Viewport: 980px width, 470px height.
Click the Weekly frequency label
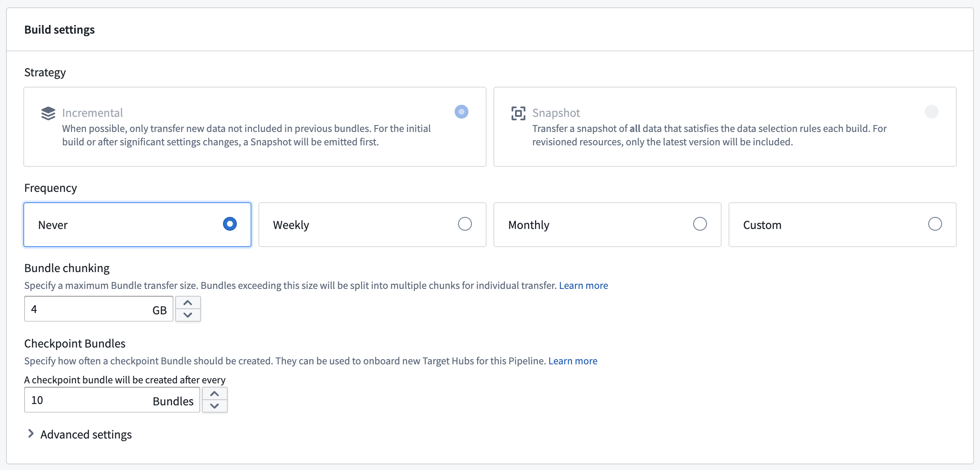pos(291,225)
